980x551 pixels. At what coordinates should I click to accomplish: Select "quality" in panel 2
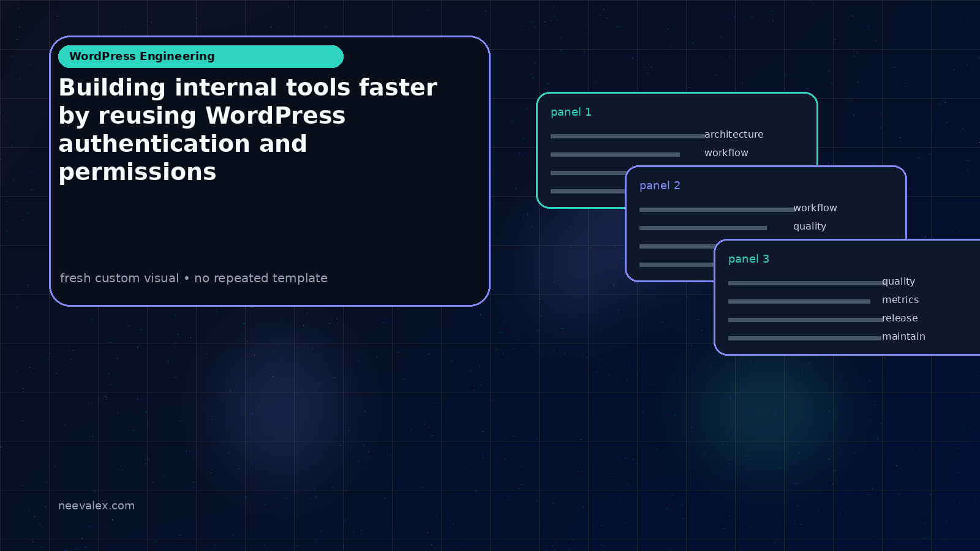pyautogui.click(x=810, y=227)
